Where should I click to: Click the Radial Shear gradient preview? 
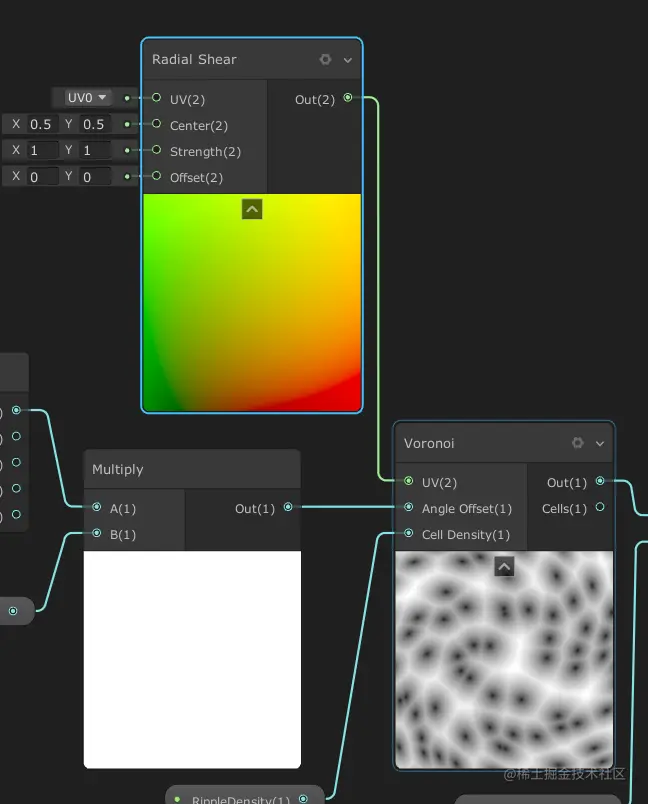click(252, 303)
